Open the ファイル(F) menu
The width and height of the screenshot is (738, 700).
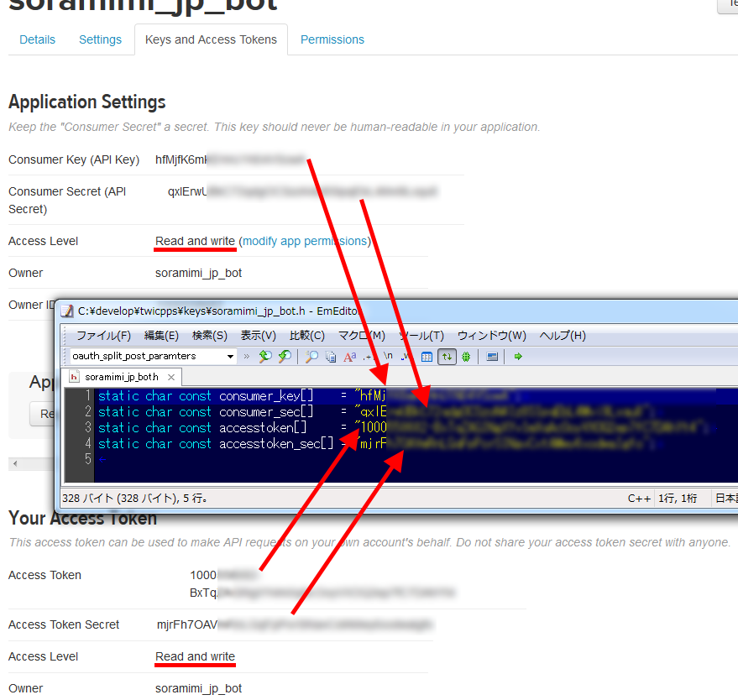(x=103, y=336)
